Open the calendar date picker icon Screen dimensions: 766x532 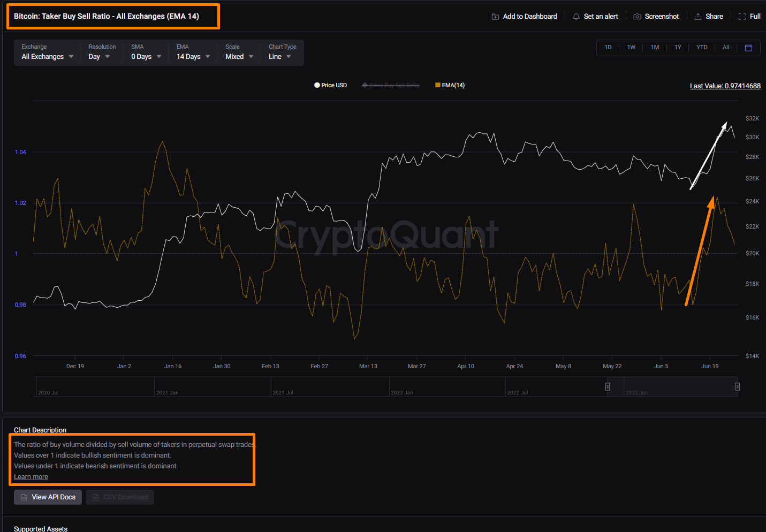click(x=748, y=48)
